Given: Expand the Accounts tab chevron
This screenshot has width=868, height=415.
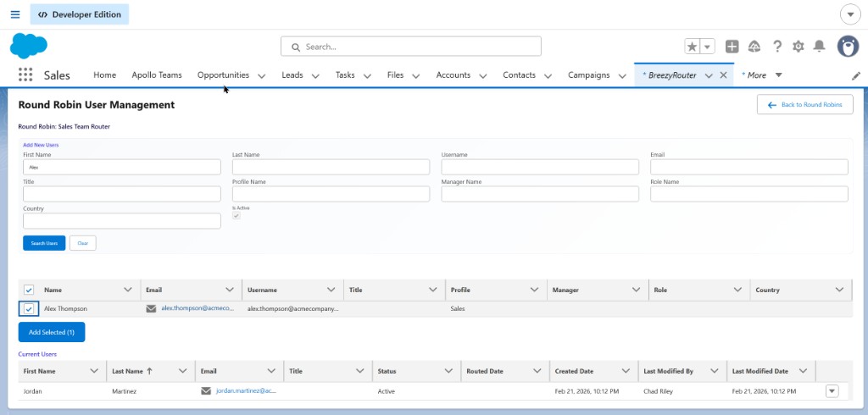Looking at the screenshot, I should [482, 76].
